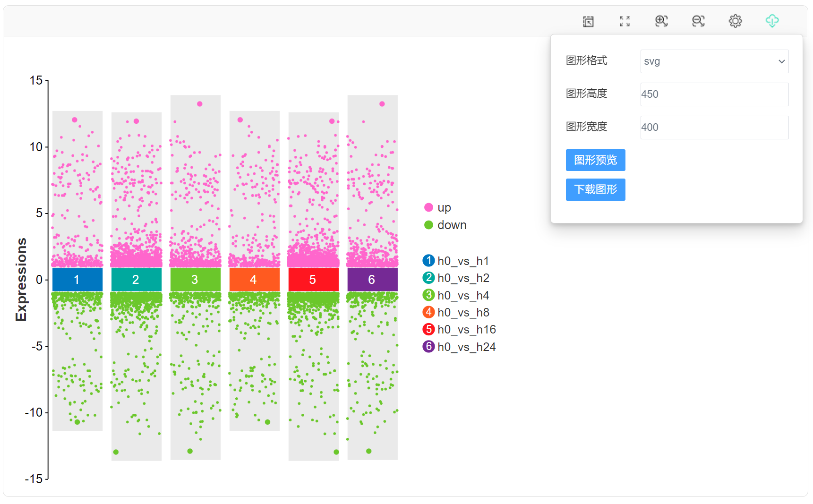
Task: Click the y-axis tick label -5
Action: (37, 346)
